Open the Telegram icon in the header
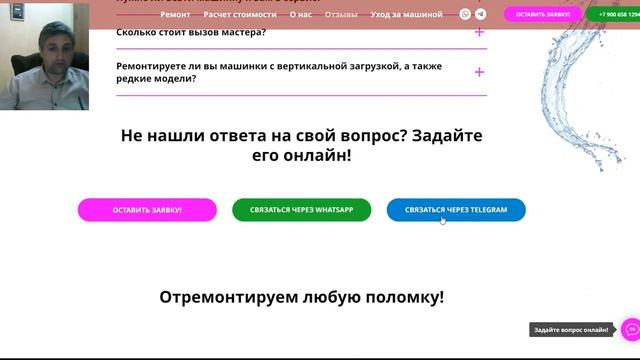Viewport: 640px width, 360px height. [x=481, y=14]
